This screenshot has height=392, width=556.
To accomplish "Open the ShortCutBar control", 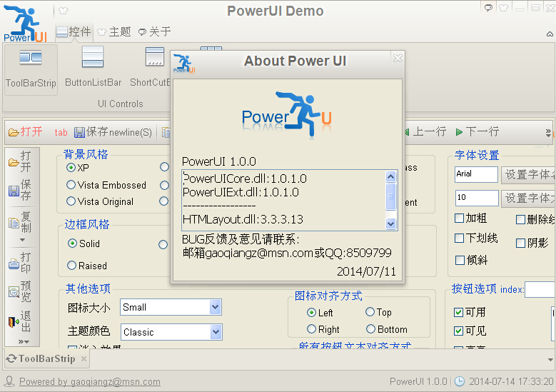I will 150,67.
